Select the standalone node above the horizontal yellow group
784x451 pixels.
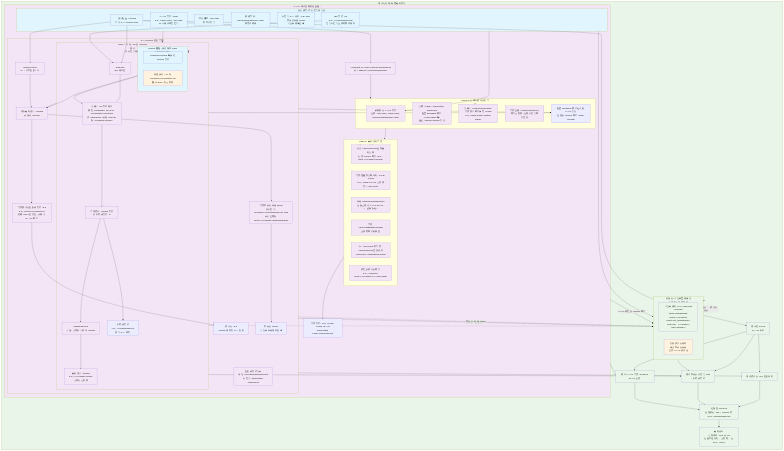click(x=370, y=69)
